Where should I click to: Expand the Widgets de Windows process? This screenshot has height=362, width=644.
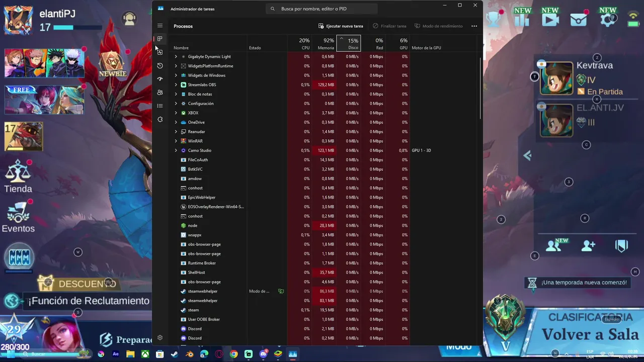click(176, 75)
